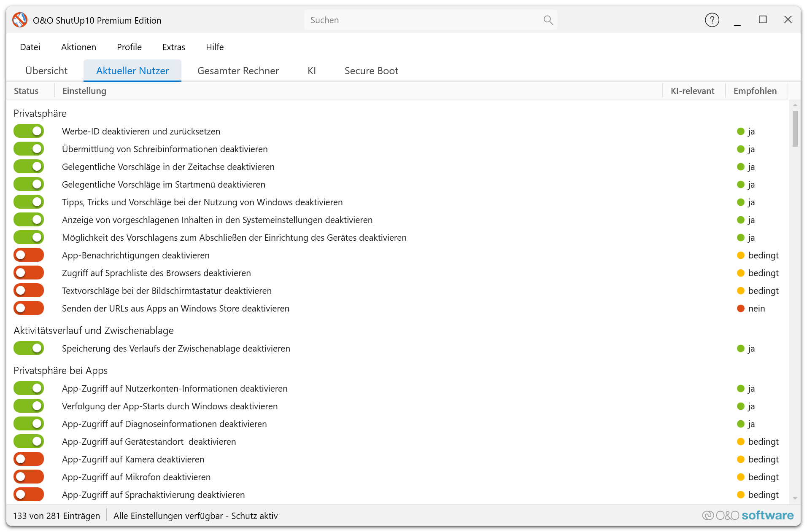Select the App-Zugriff auf Kamera deaktivieren text

(133, 459)
